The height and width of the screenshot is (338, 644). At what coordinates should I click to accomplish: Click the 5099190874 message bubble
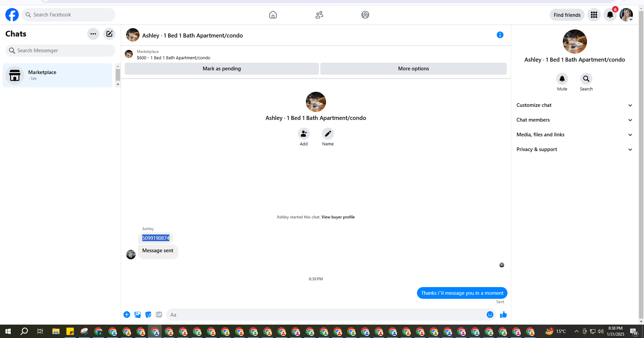pyautogui.click(x=156, y=238)
